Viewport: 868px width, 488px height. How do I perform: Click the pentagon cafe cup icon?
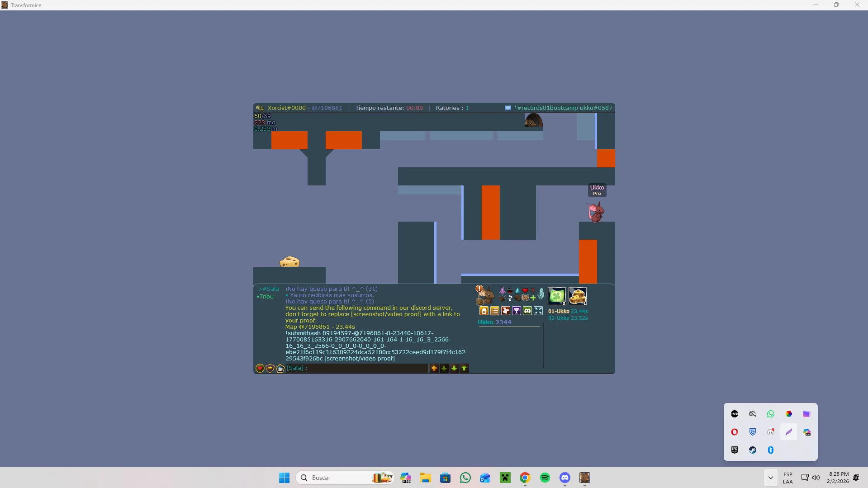coord(280,369)
